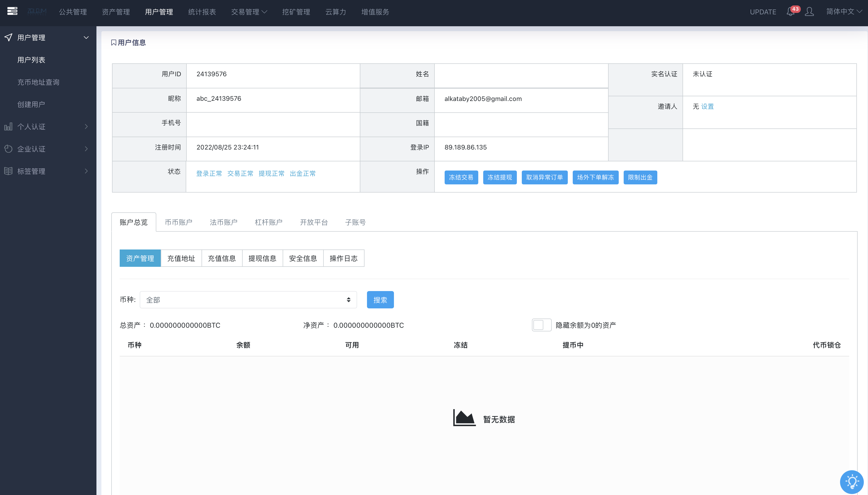Open 挖矿管理 in top navigation
The image size is (868, 495).
[x=296, y=12]
